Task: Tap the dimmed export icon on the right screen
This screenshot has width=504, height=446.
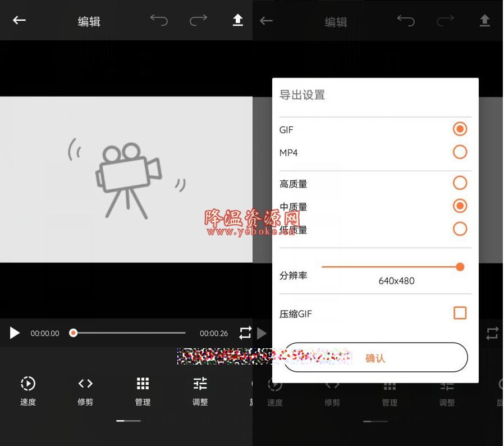Action: click(485, 21)
